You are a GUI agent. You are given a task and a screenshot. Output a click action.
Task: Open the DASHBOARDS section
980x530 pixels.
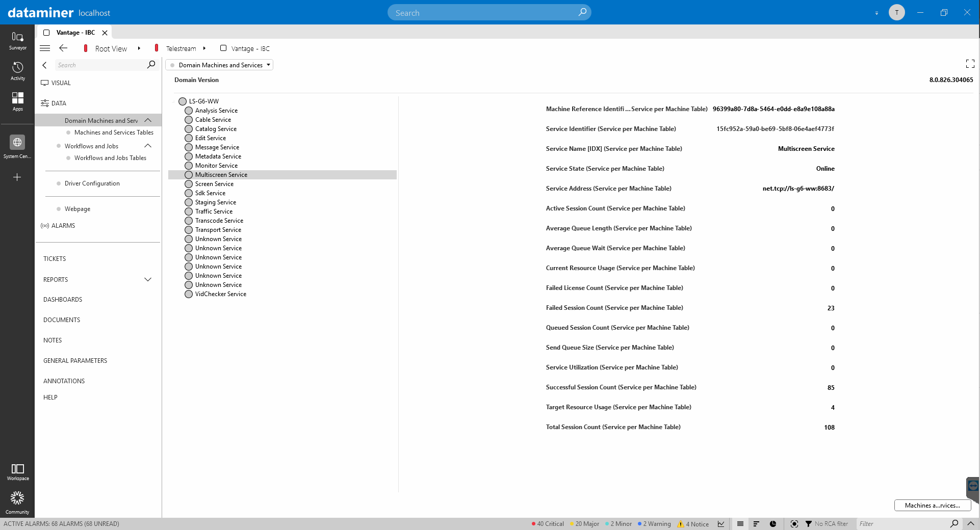[x=63, y=300]
